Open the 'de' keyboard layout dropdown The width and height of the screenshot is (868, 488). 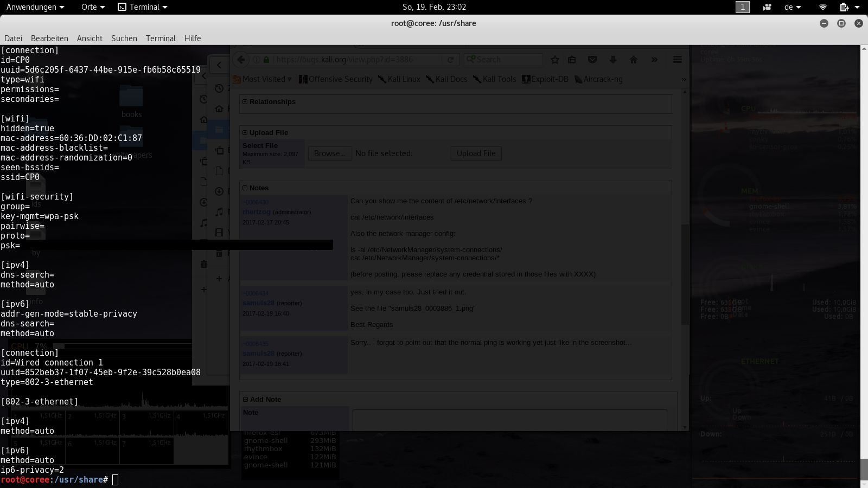792,7
